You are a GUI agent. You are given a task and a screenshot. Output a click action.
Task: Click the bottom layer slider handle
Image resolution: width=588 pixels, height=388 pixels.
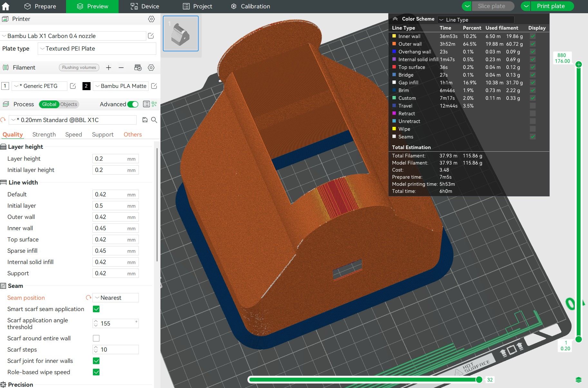579,339
